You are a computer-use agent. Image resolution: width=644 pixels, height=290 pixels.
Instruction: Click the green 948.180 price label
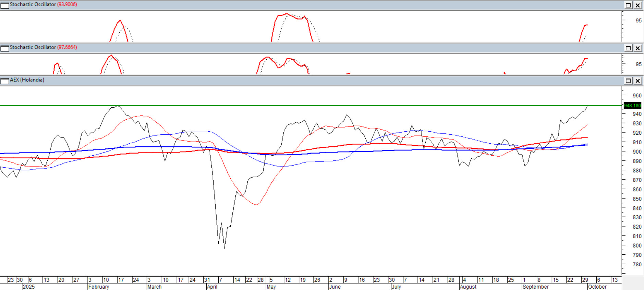coord(632,106)
